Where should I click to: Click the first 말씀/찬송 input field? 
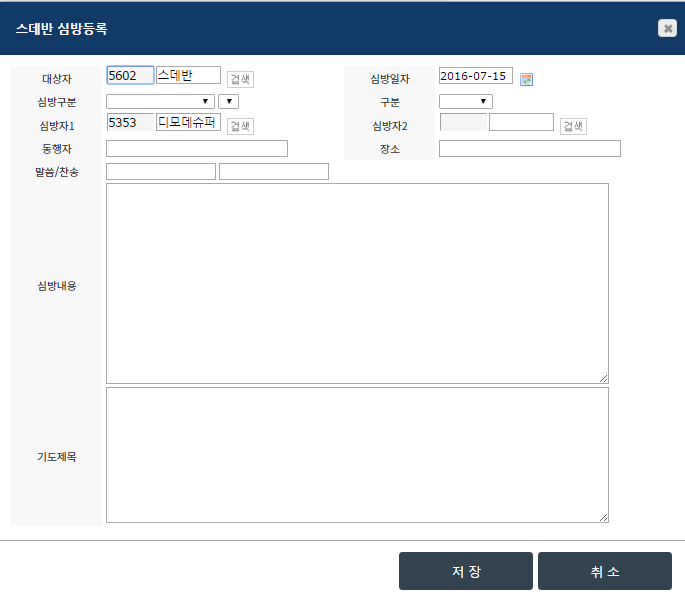161,172
